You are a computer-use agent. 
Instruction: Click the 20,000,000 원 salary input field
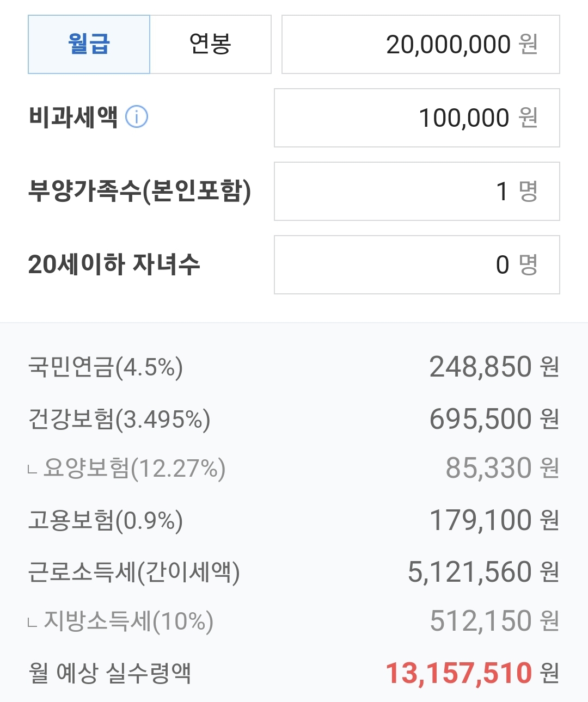[420, 45]
